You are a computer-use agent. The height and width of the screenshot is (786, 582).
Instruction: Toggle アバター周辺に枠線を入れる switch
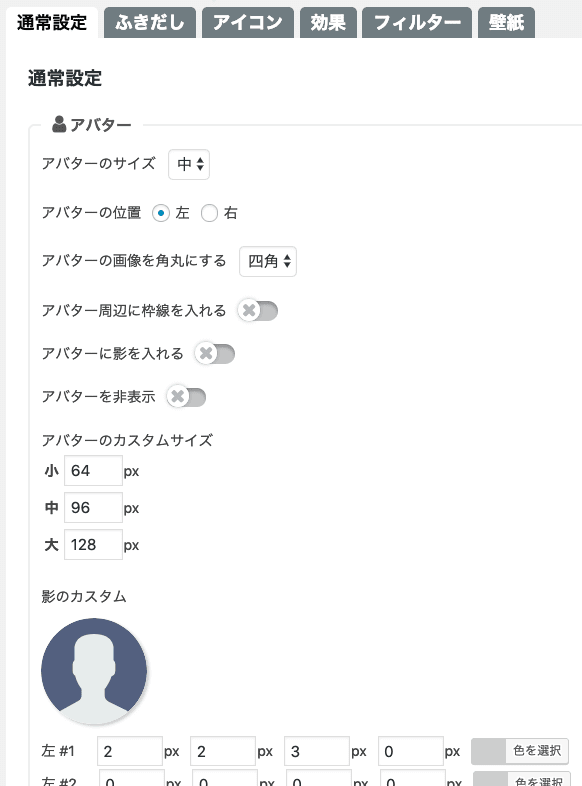[258, 311]
